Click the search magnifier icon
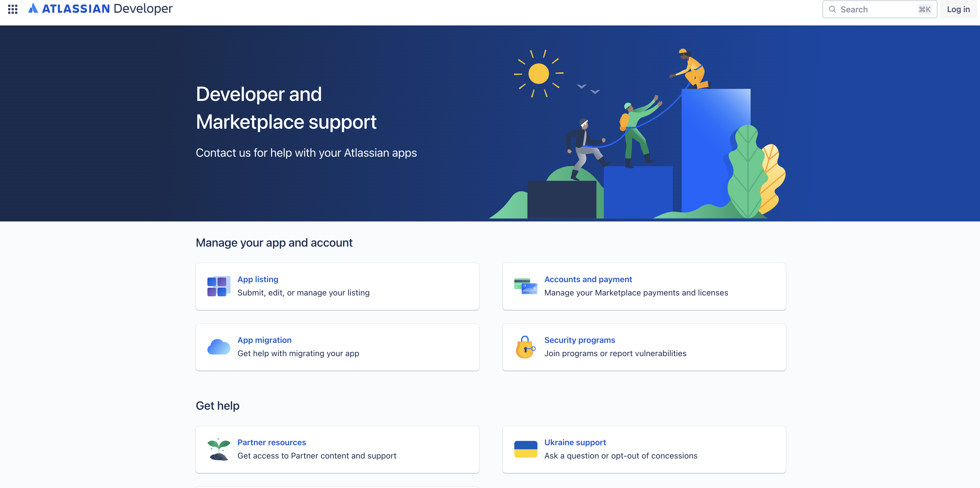 tap(832, 10)
